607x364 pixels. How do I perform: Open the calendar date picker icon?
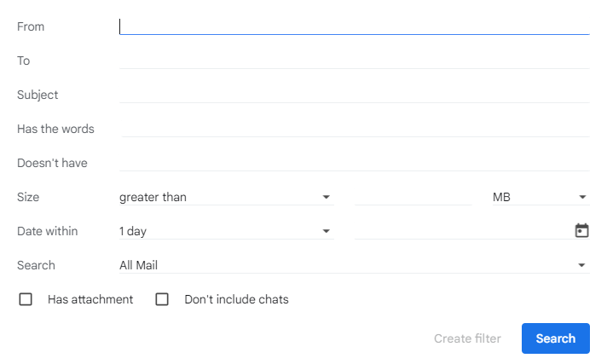point(581,230)
